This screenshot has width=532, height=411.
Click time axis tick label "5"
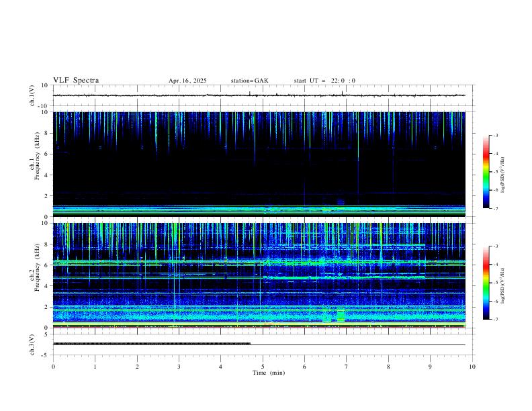263,367
